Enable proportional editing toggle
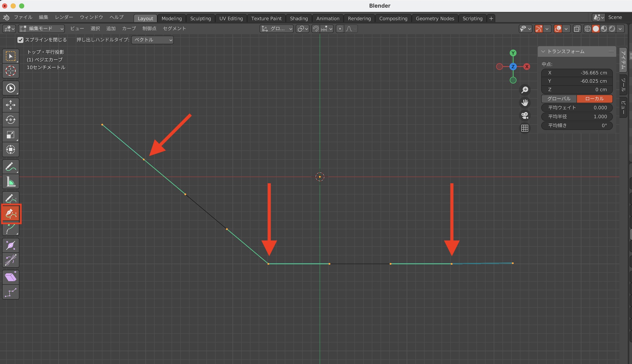The image size is (632, 364). [340, 29]
